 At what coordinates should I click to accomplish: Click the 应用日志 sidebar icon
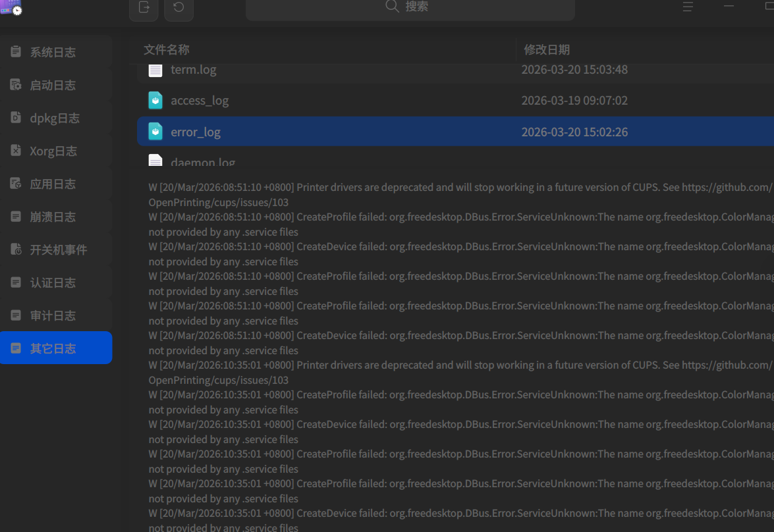coord(16,183)
